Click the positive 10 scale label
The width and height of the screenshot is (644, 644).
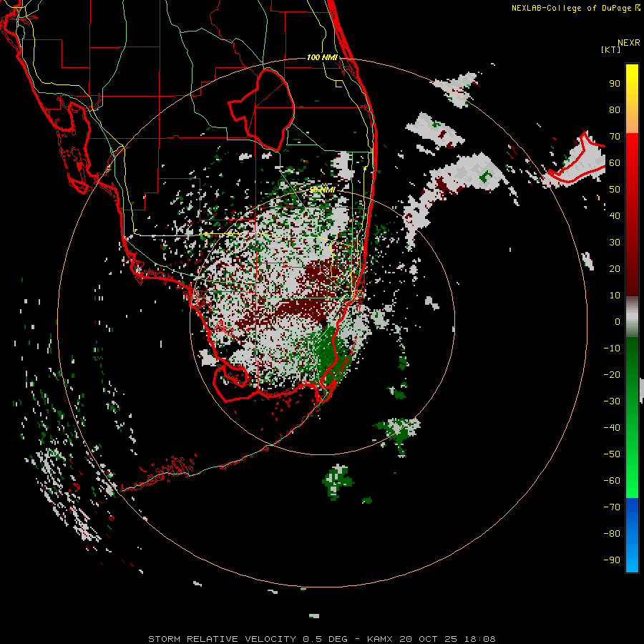(x=615, y=296)
